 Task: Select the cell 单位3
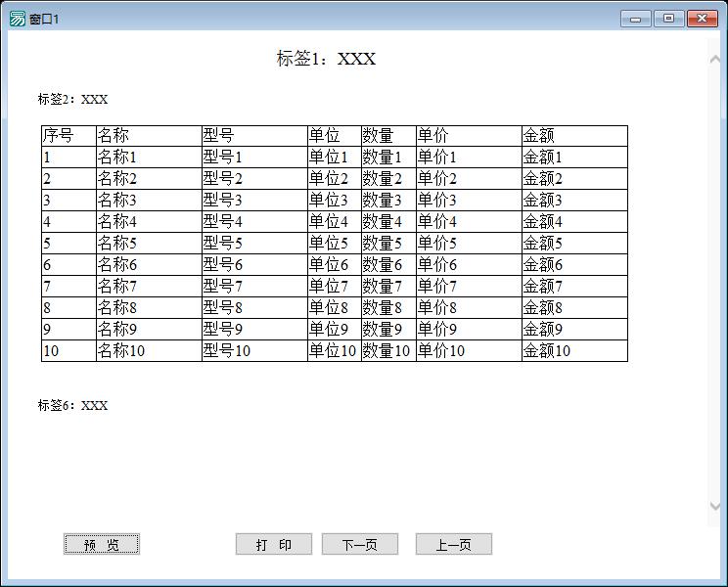[x=335, y=200]
